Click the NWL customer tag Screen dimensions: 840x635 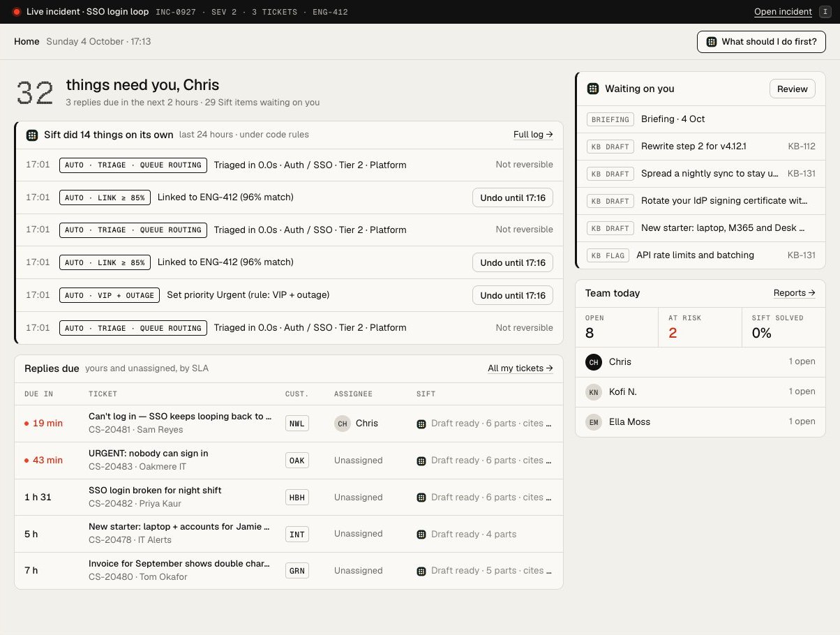[297, 424]
